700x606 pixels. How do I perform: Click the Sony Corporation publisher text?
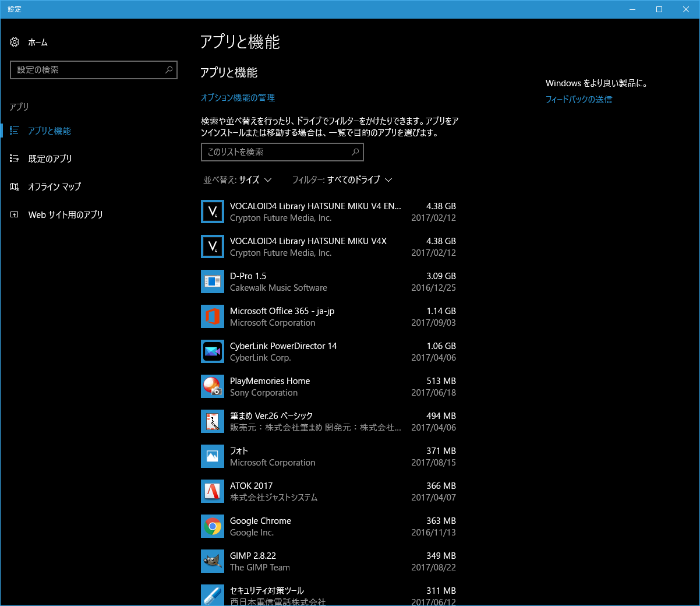point(264,393)
